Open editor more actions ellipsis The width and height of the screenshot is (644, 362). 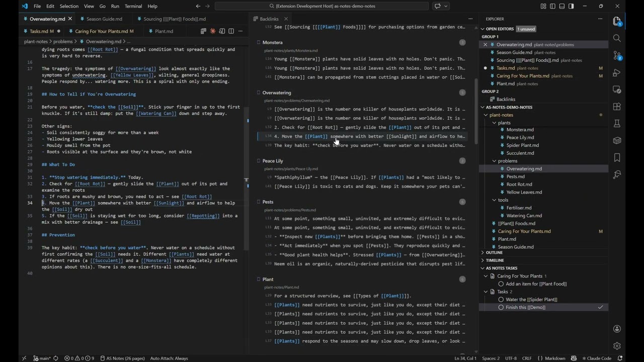tap(240, 31)
